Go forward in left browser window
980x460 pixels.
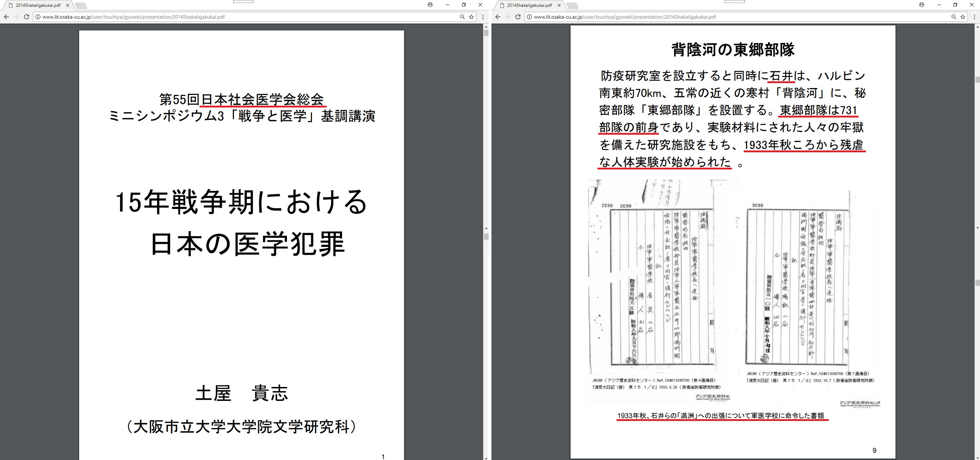pyautogui.click(x=16, y=17)
